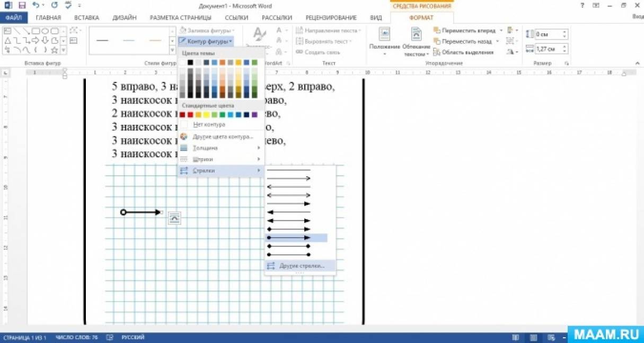Image resolution: width=644 pixels, height=343 pixels.
Task: Open Область выделения selection pane
Action: [463, 52]
